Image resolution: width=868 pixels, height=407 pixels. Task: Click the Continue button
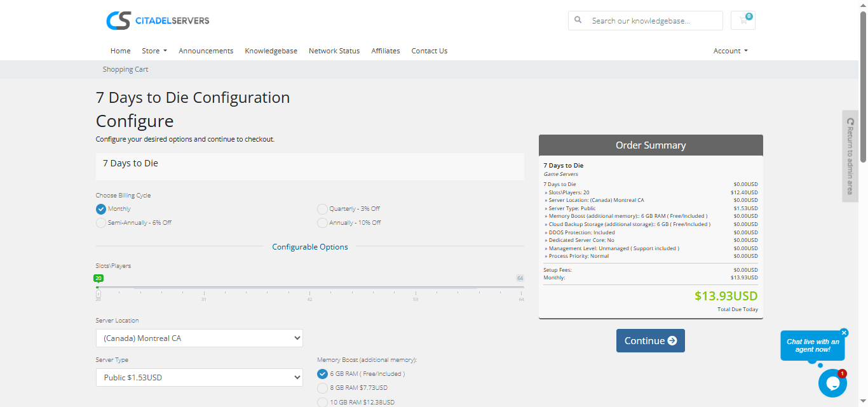point(650,341)
